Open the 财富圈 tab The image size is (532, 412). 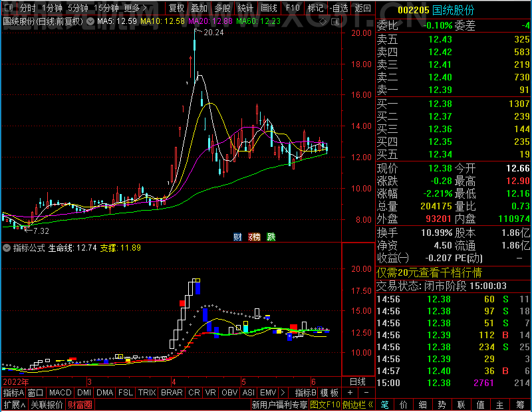pos(80,405)
